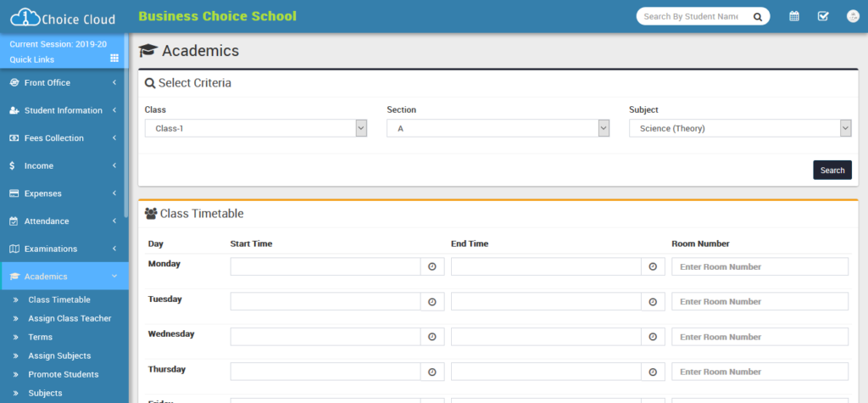Focus Thursday Room Number field
Viewport: 868px width, 403px height.
pos(760,372)
